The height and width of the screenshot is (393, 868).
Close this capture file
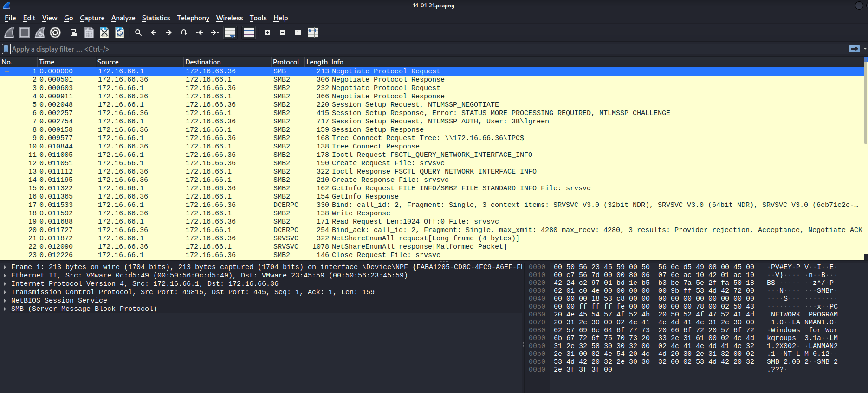tap(104, 32)
